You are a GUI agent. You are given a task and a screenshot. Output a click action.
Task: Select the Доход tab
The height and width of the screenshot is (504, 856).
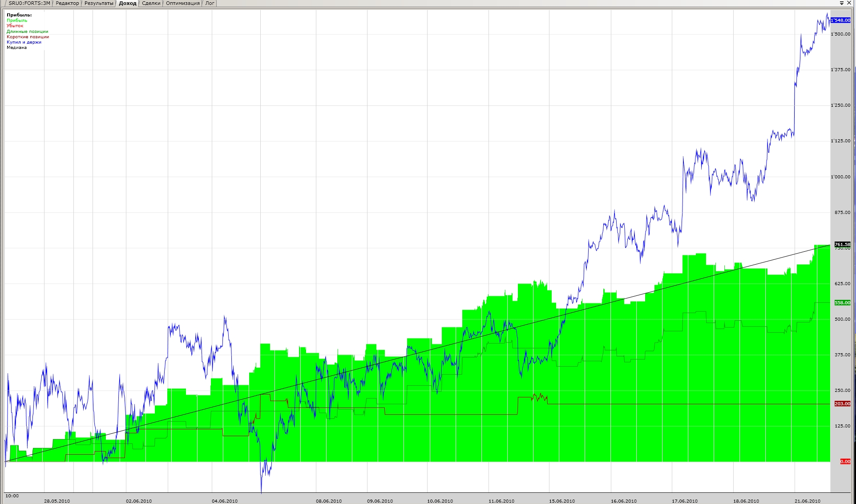[x=128, y=3]
